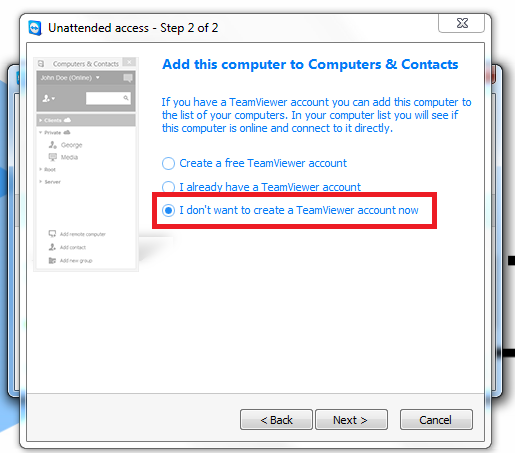Click the Next > button
The image size is (515, 453).
pos(351,420)
